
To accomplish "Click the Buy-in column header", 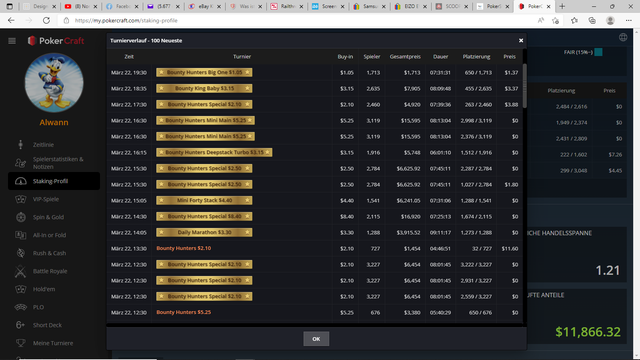I will [x=345, y=57].
